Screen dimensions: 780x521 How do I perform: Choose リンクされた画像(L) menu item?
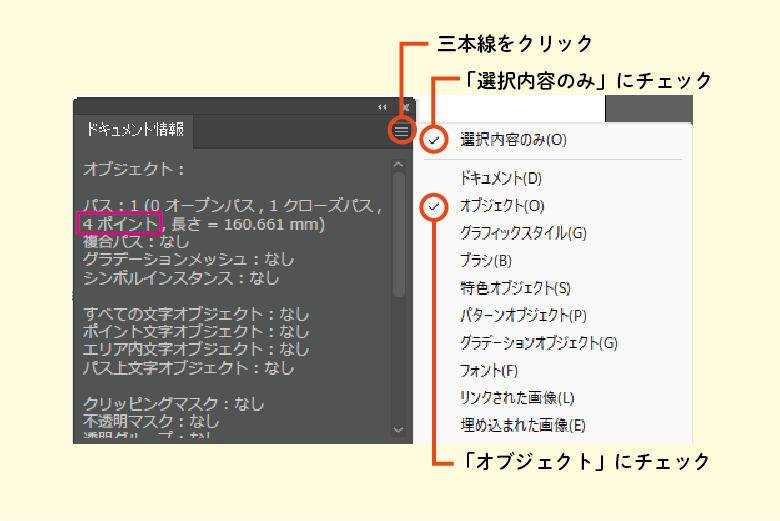pyautogui.click(x=517, y=398)
